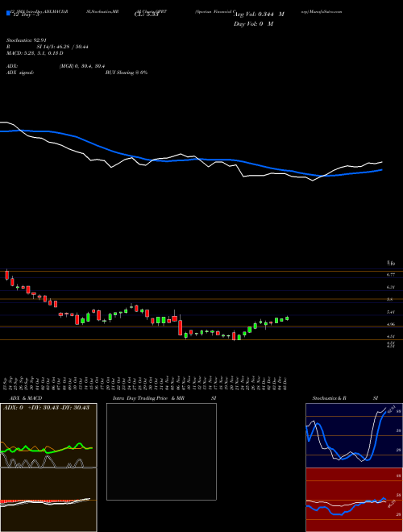
Task: Click the 6.77 price axis label
Action: (390, 275)
